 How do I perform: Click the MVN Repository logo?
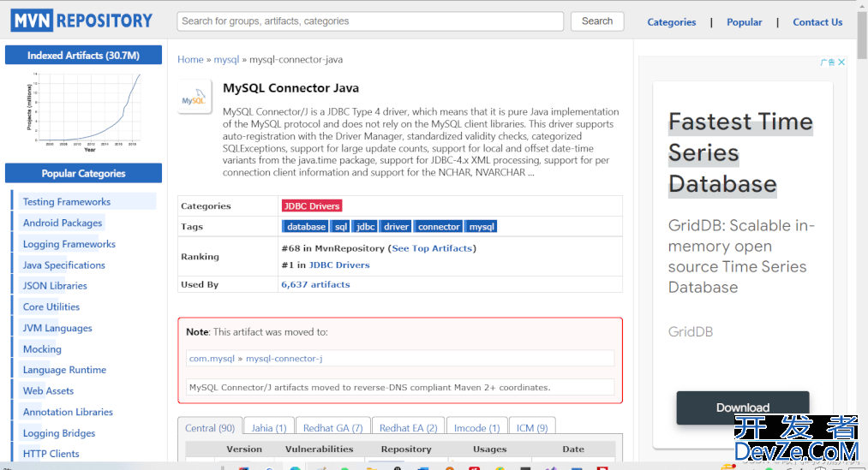81,21
